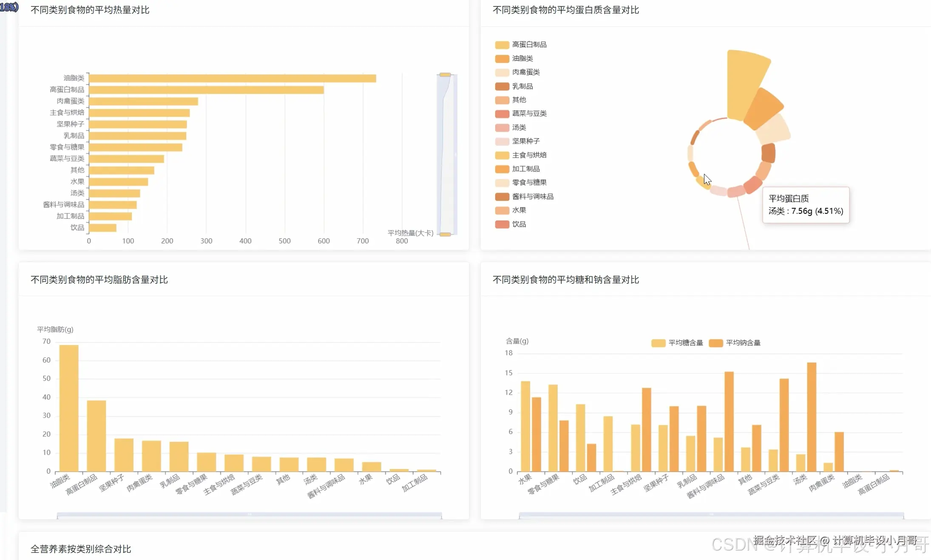Click top handle of calorie chart zoom slider

(x=445, y=75)
